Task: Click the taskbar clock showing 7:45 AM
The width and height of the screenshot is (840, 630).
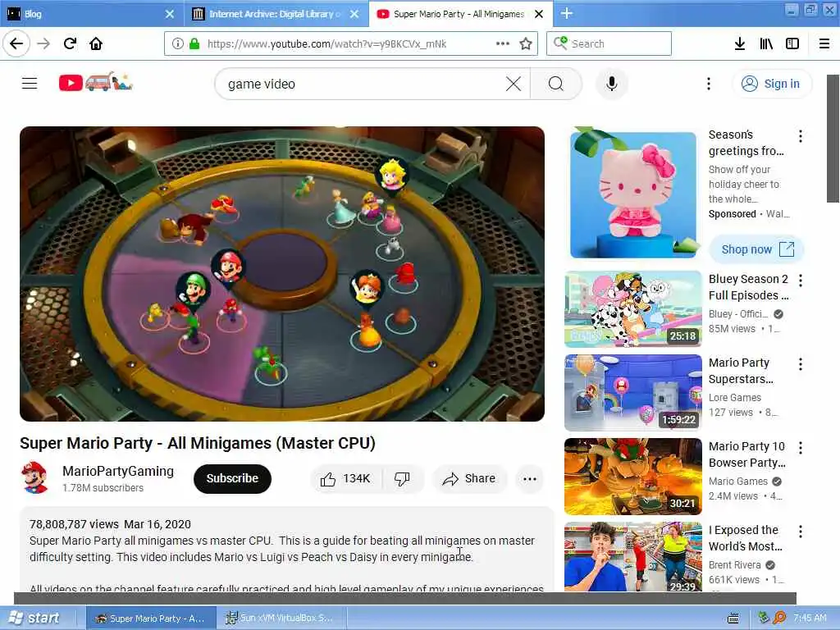Action: [810, 618]
